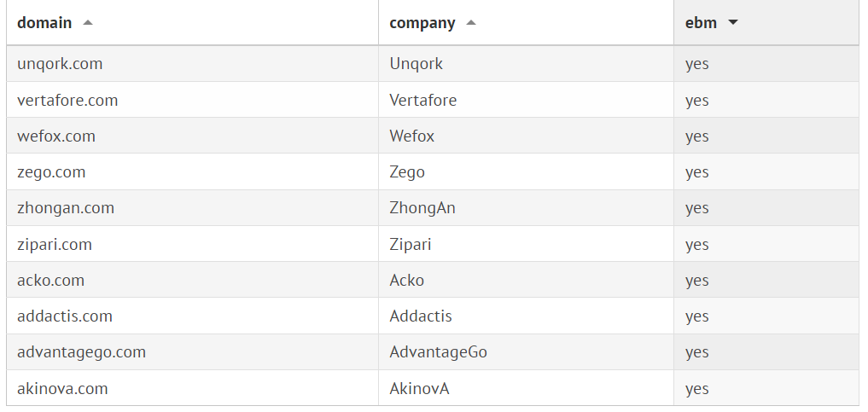
Task: Click the advantagego.com domain cell
Action: [81, 352]
